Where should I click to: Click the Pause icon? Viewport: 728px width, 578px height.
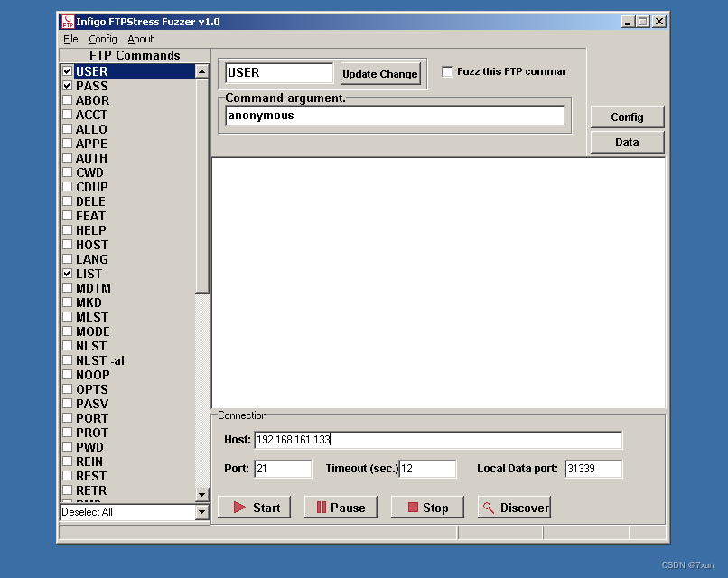point(322,507)
